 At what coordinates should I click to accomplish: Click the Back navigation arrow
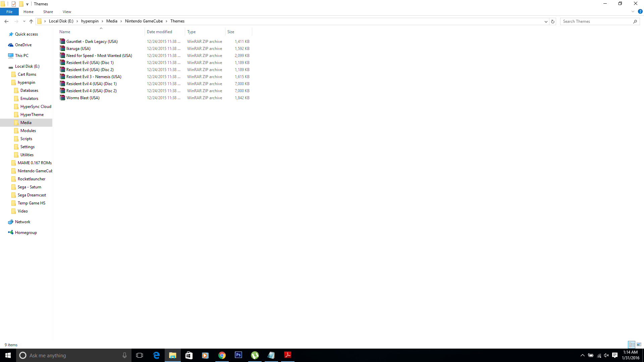point(6,21)
